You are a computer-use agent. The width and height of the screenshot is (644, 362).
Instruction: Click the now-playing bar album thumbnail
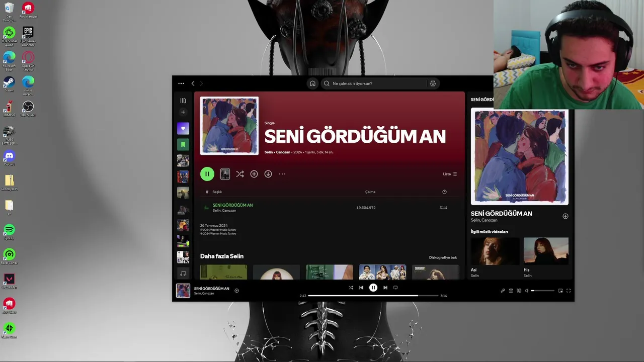click(x=183, y=291)
